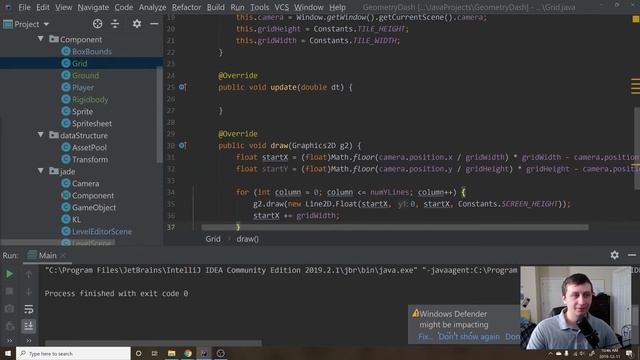
Task: Open File Explorer from the taskbar
Action: [171, 353]
